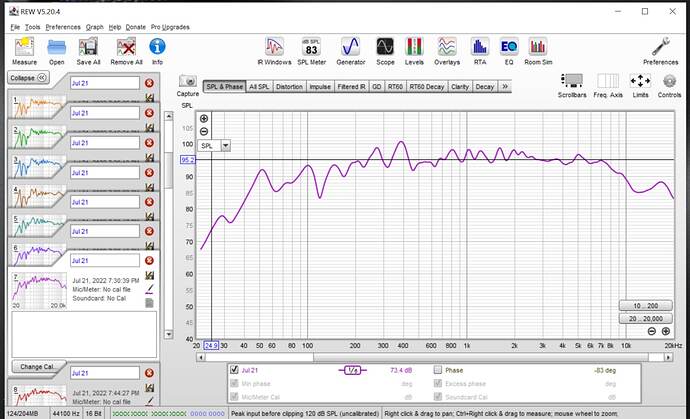Set range with the 20 .. 20,000 button
Screen dimensions: 690x419
coord(646,318)
